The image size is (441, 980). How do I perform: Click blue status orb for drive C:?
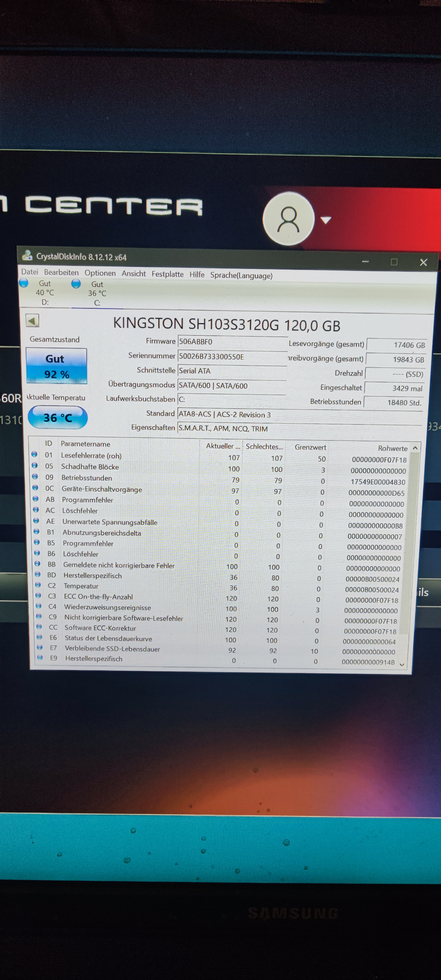coord(76,283)
